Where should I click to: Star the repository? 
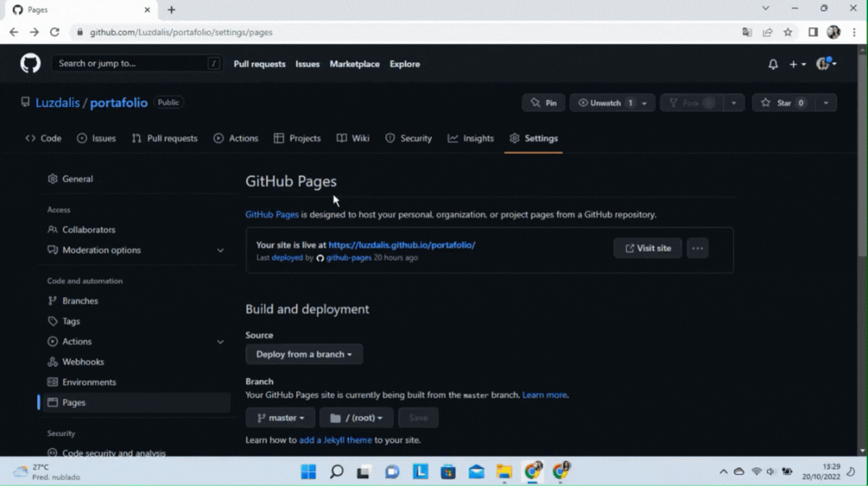click(x=783, y=103)
